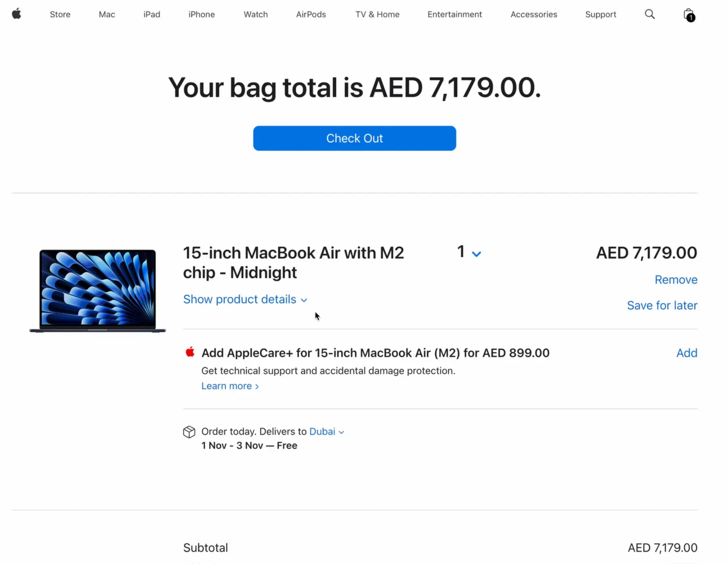Open the Dubai delivery location dropdown
This screenshot has width=728, height=564.
pos(327,431)
